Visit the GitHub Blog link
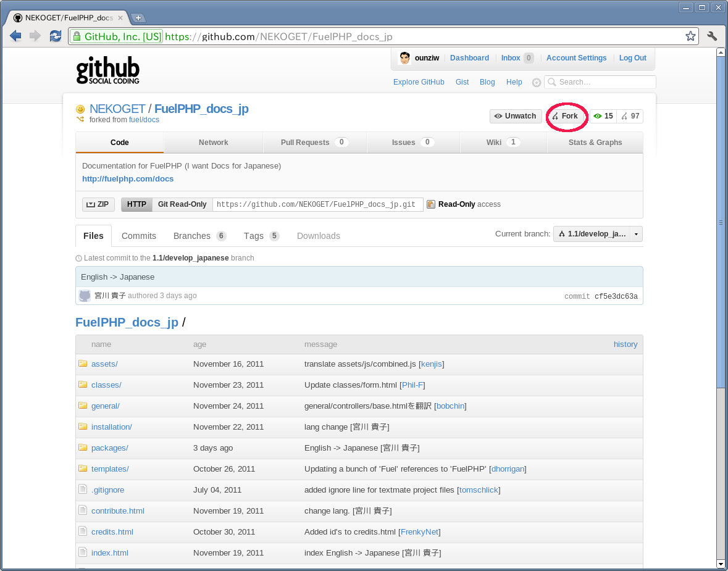 (x=487, y=82)
